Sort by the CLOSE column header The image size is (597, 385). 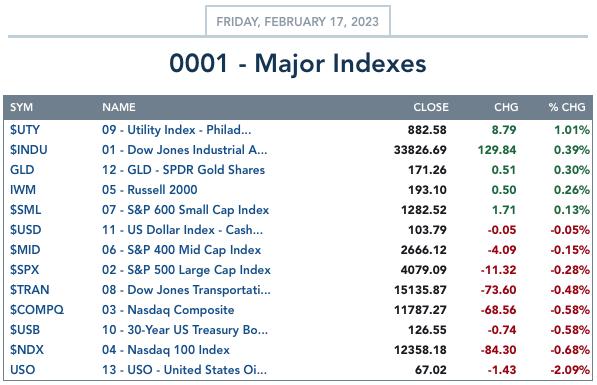[x=431, y=107]
